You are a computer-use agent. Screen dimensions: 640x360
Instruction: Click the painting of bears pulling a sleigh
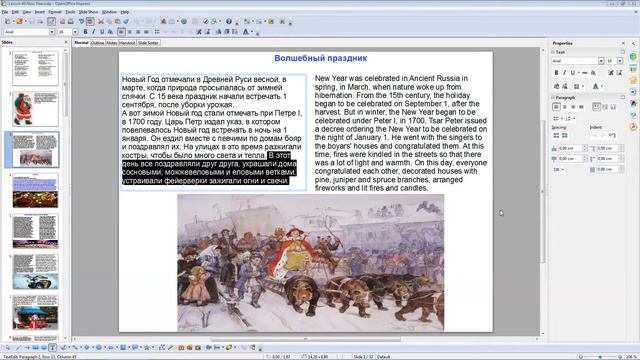click(311, 262)
